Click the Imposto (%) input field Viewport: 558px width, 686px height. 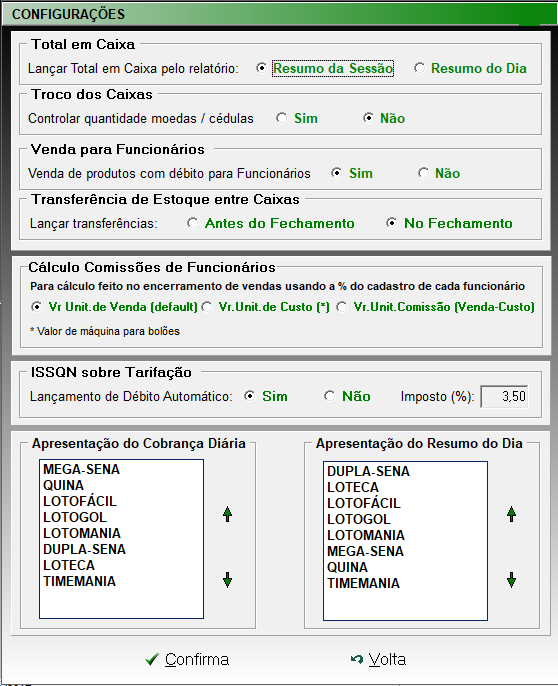pos(504,396)
